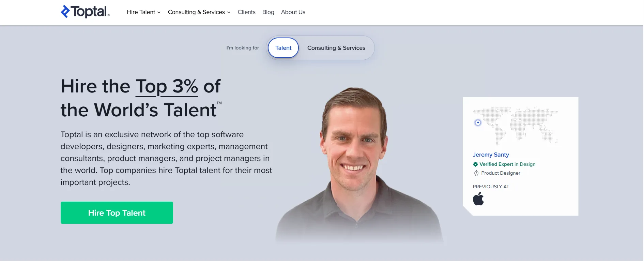
Task: Click the location marker on world map
Action: coord(478,122)
